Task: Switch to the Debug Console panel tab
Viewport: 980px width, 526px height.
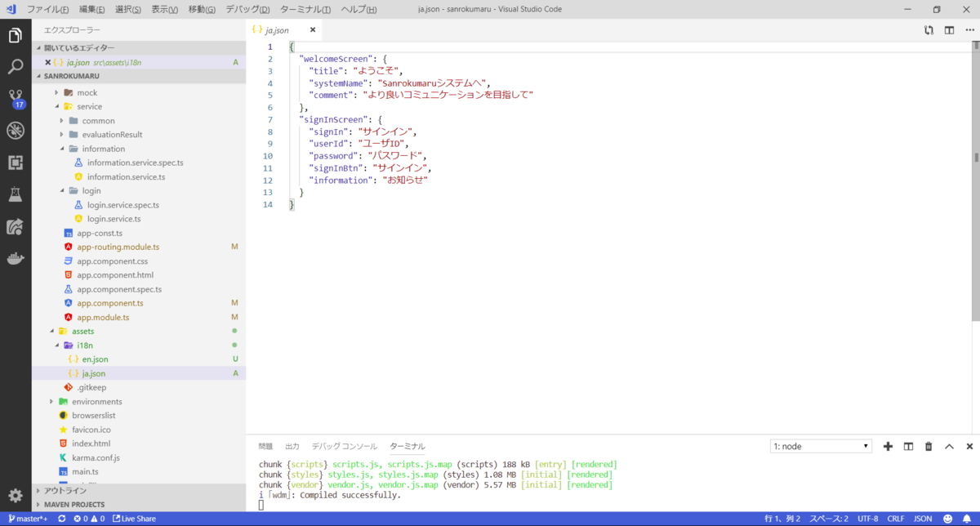Action: click(x=345, y=446)
